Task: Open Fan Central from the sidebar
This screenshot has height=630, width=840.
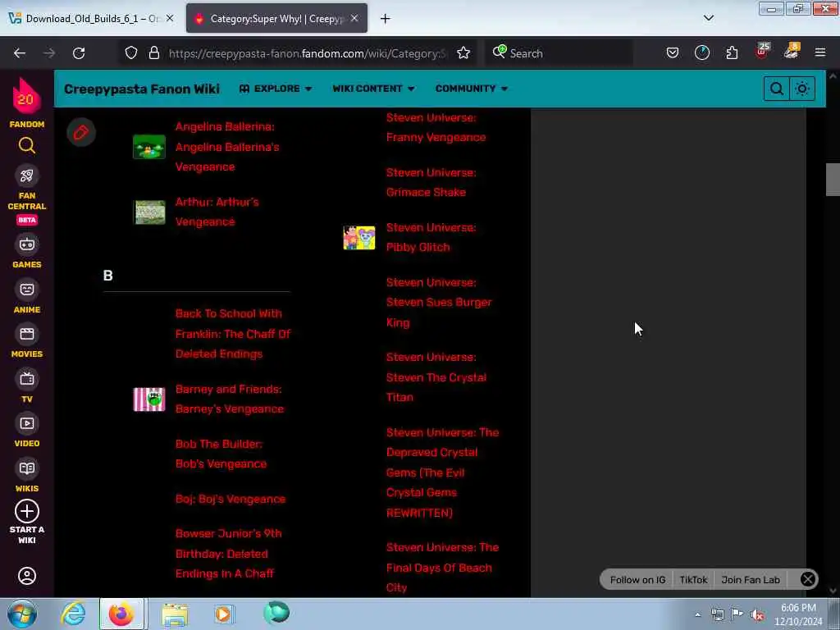Action: click(27, 176)
